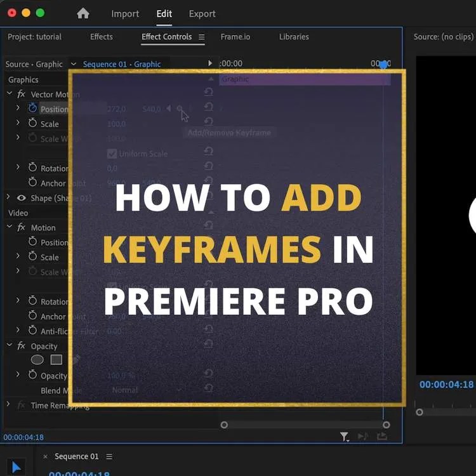The height and width of the screenshot is (476, 476).
Task: Open the Project: tutorial panel tab
Action: pos(34,37)
